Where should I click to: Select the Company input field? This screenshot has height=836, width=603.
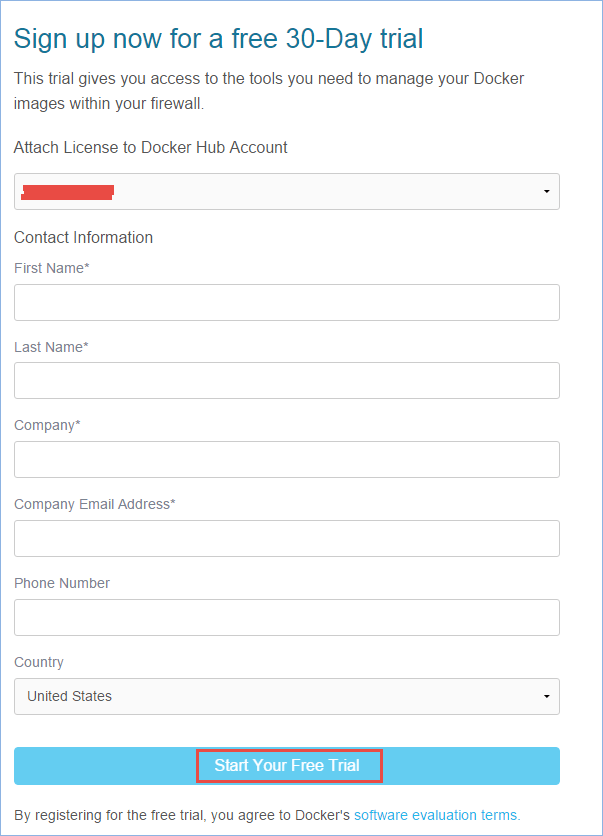[286, 460]
